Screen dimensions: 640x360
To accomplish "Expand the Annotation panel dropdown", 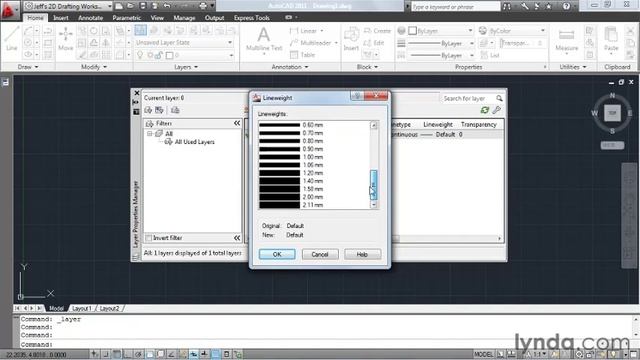I will point(290,67).
